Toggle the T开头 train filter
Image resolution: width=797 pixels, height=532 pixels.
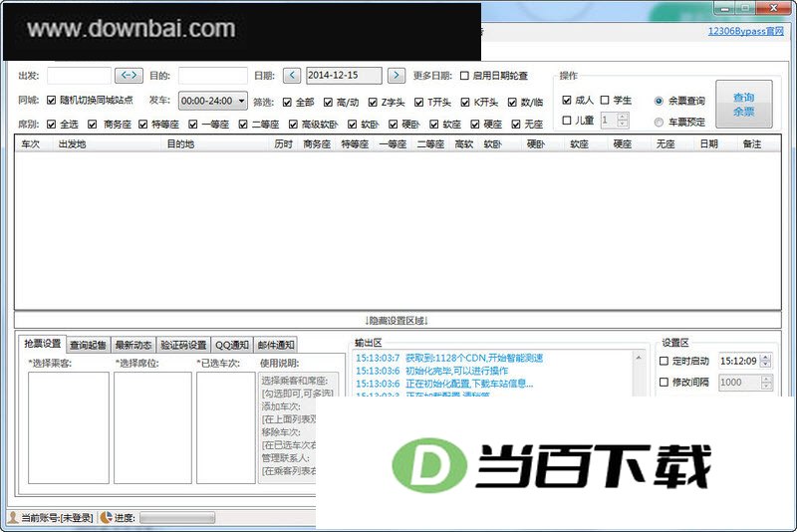point(418,103)
